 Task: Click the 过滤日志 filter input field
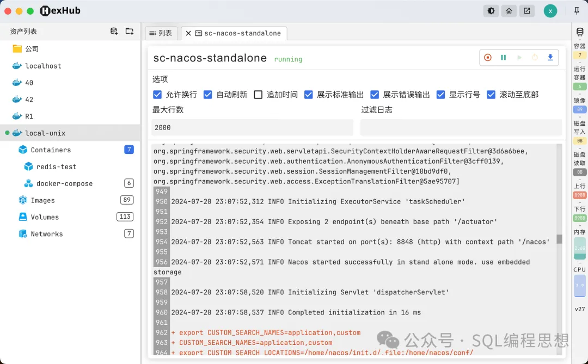(x=461, y=127)
